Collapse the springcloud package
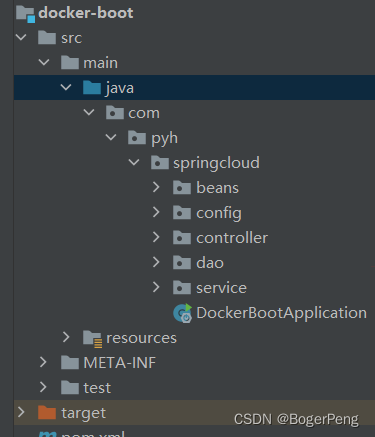This screenshot has height=437, width=375. (x=134, y=162)
